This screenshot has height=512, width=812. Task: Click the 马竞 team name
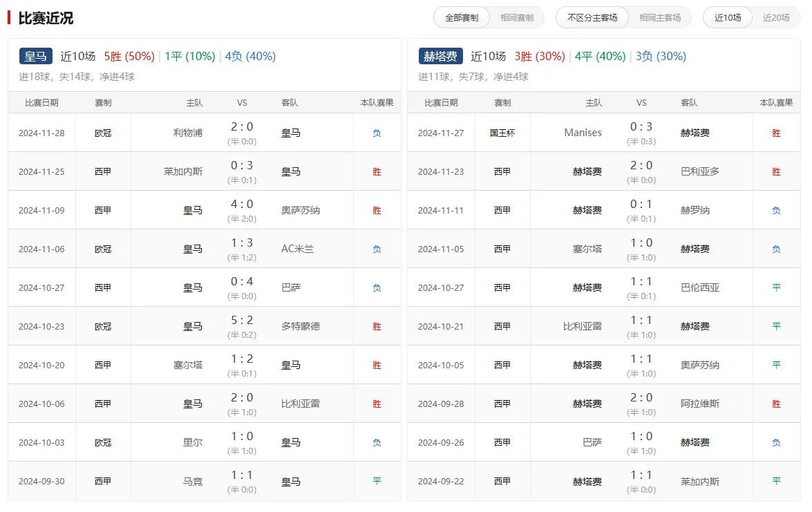tap(193, 482)
